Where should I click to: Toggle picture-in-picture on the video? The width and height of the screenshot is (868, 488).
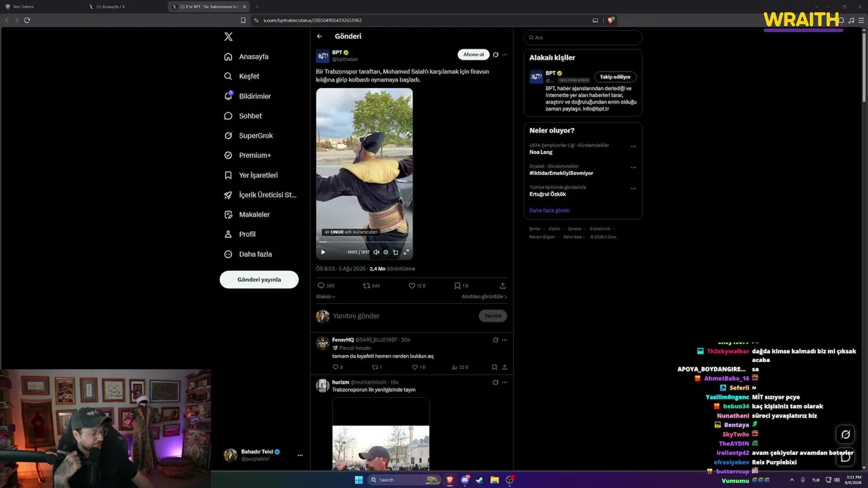coord(395,252)
